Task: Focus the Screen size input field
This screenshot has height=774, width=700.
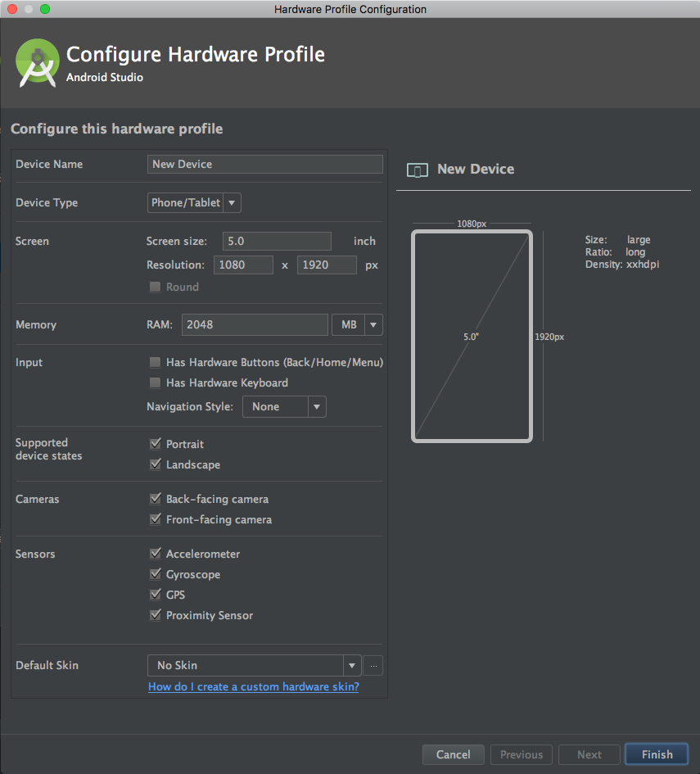Action: click(277, 242)
